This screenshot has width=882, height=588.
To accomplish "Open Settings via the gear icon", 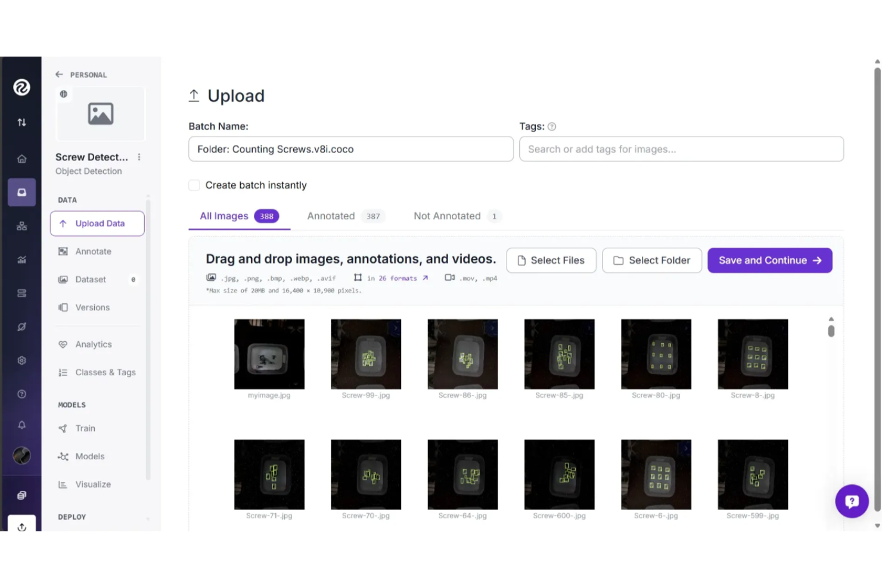I will click(22, 360).
